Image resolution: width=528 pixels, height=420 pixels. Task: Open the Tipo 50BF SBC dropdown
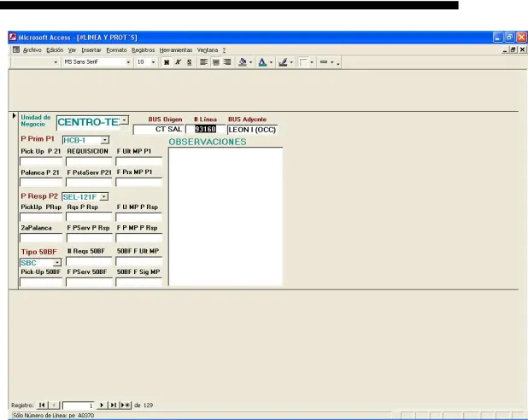click(x=57, y=263)
